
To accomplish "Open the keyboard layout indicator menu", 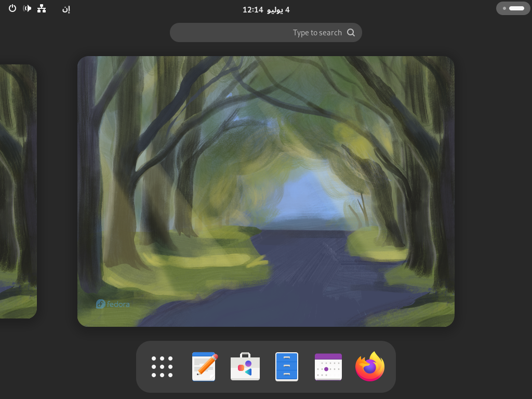I will click(66, 9).
